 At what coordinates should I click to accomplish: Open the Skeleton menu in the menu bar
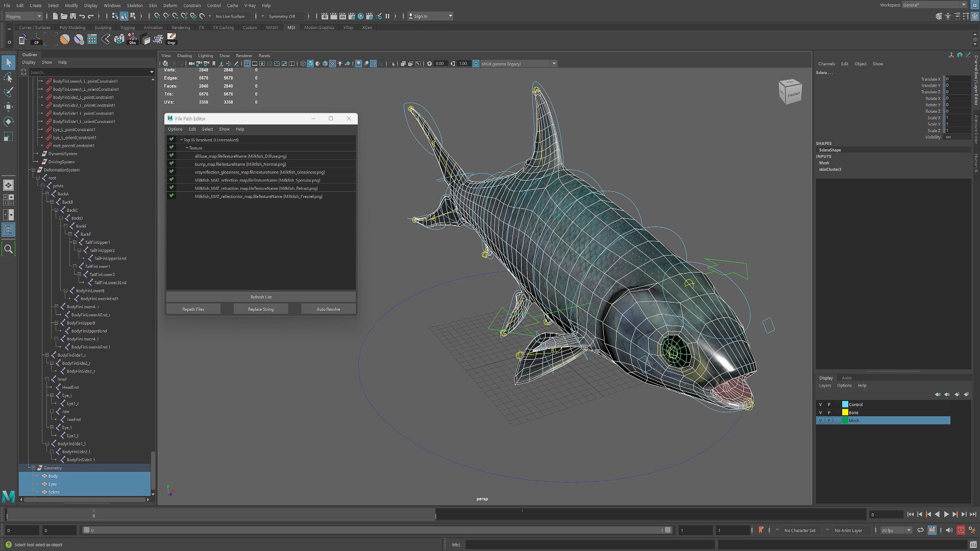pos(135,6)
